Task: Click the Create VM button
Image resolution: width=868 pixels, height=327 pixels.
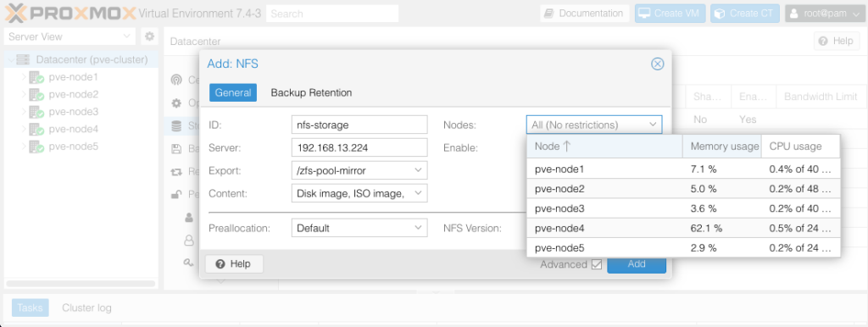Action: (x=670, y=14)
